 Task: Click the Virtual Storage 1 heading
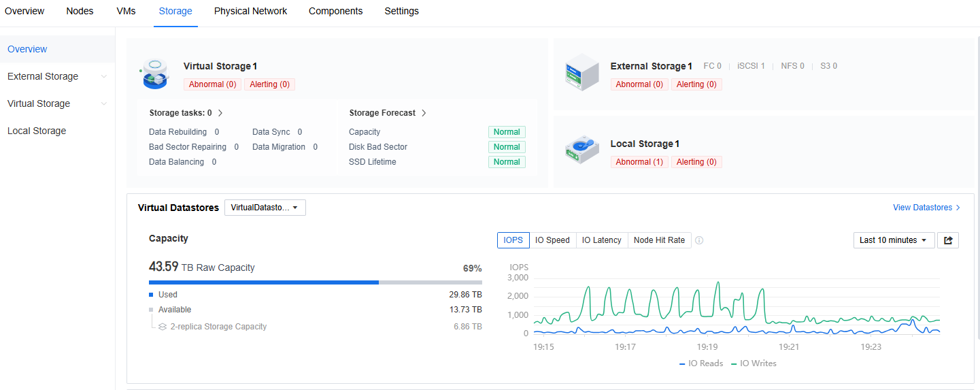(220, 66)
